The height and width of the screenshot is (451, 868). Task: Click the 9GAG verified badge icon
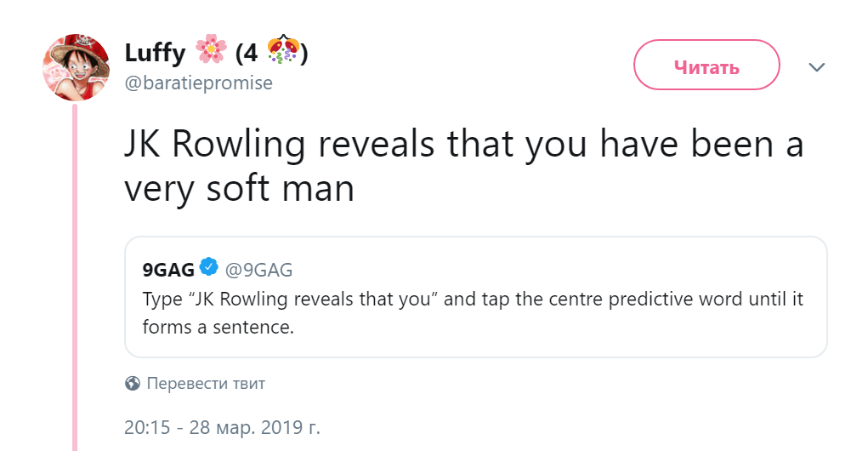208,267
